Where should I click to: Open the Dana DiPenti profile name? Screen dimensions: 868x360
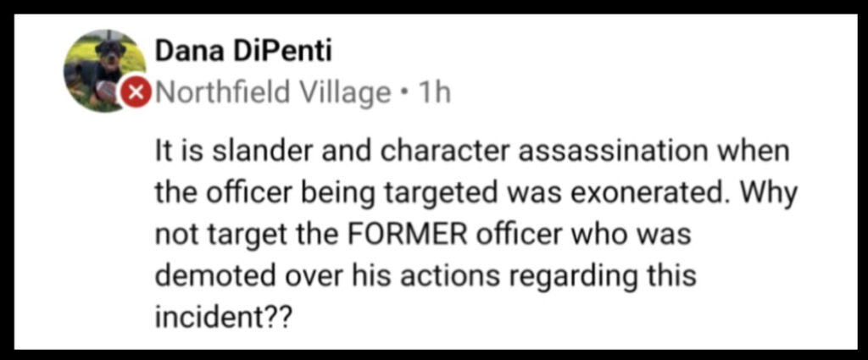tap(243, 53)
